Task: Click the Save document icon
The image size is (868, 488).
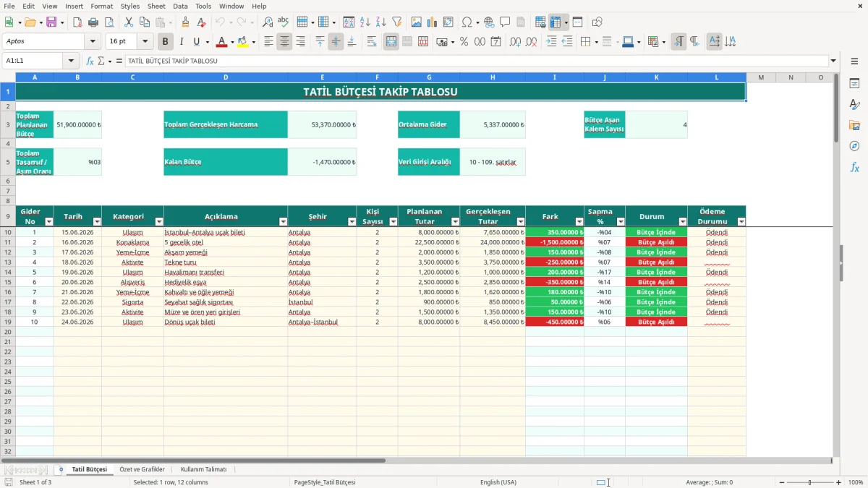Action: pyautogui.click(x=51, y=22)
